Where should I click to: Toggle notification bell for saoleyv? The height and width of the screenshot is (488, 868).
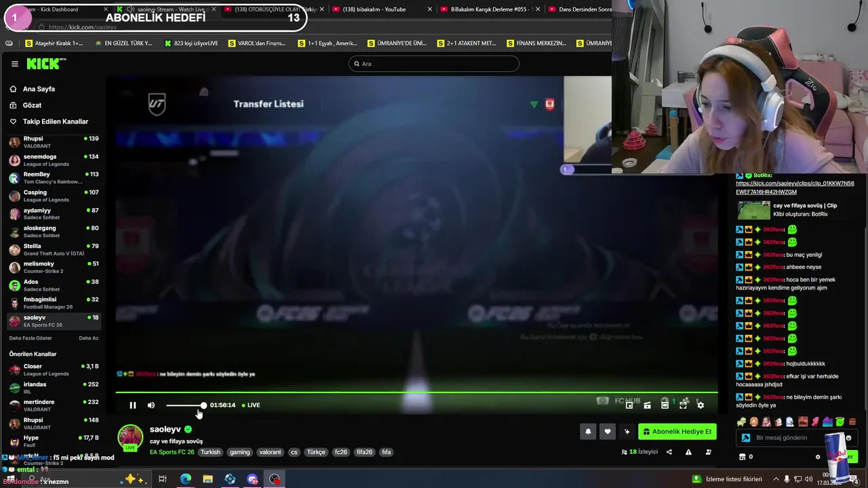coord(588,432)
